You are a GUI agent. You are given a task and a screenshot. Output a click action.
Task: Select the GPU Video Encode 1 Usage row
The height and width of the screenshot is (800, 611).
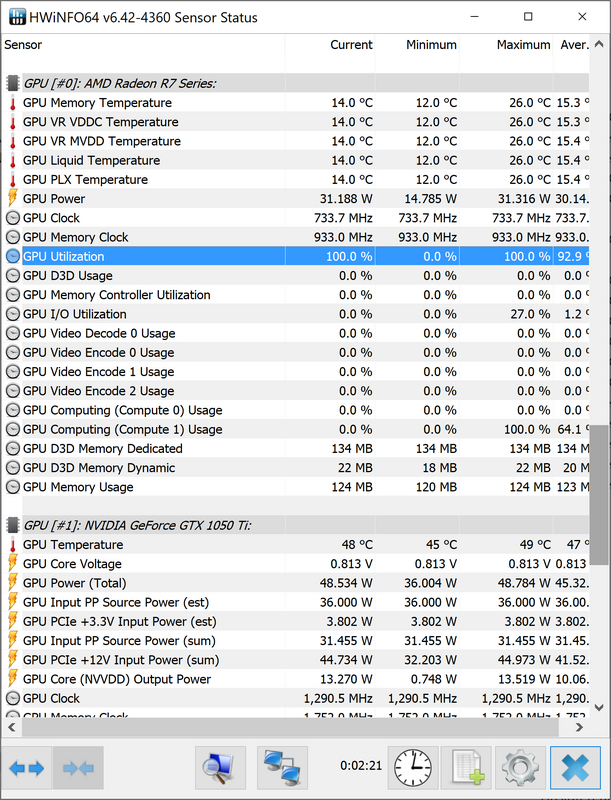tap(296, 372)
